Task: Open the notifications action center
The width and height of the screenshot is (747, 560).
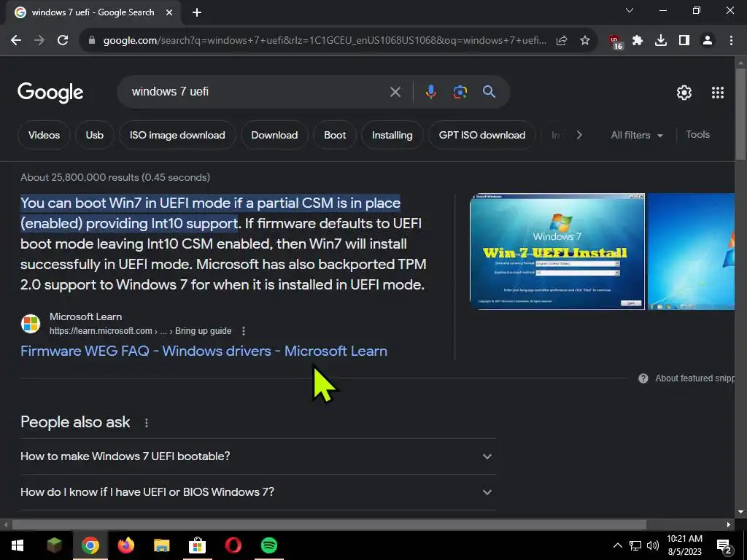Action: click(x=724, y=546)
